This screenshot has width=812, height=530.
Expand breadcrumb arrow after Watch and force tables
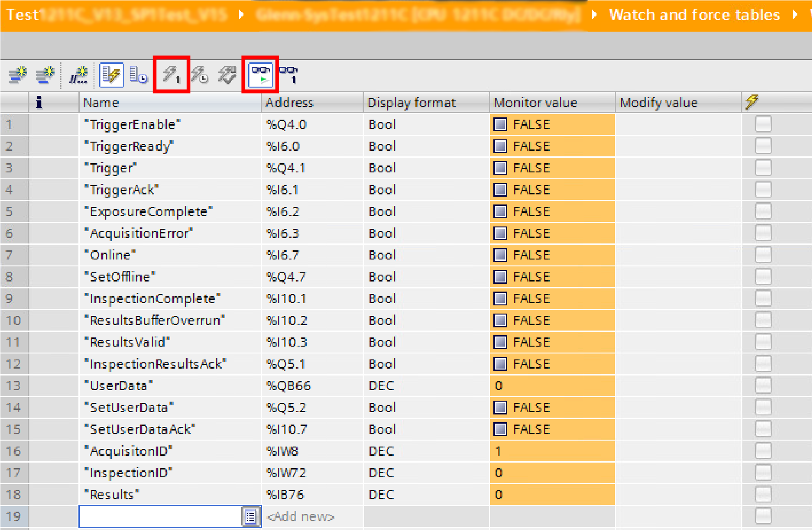point(795,15)
